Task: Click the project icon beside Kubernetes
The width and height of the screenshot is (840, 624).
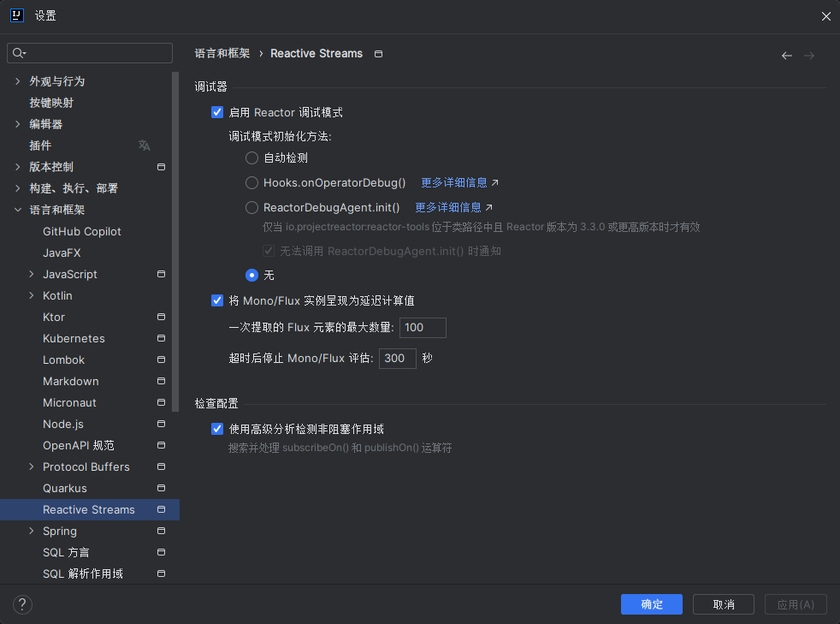Action: pyautogui.click(x=161, y=339)
